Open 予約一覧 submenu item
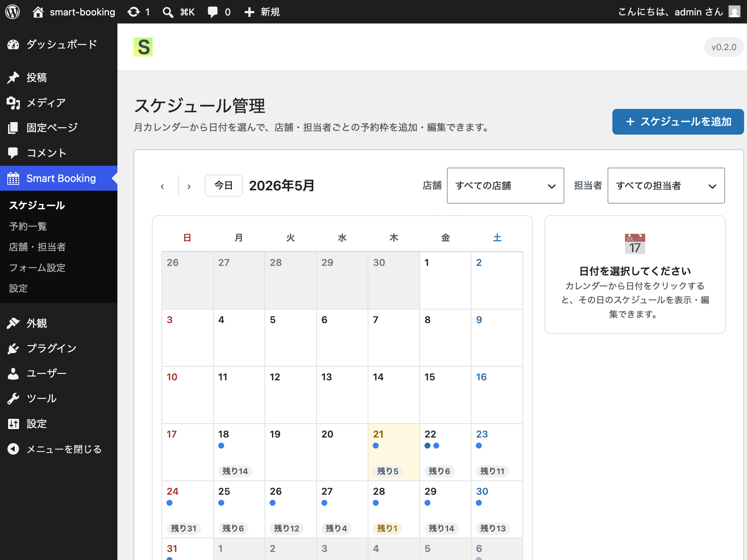 [x=28, y=226]
